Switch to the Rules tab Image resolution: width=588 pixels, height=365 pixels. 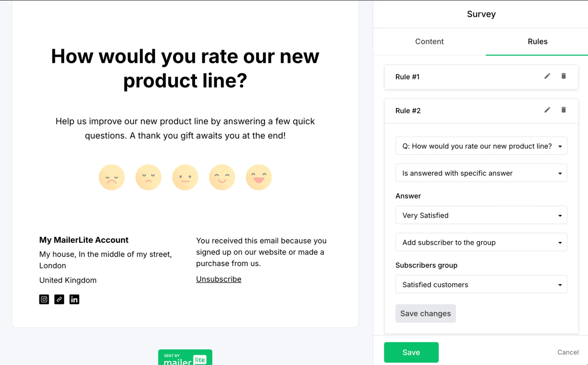[537, 42]
